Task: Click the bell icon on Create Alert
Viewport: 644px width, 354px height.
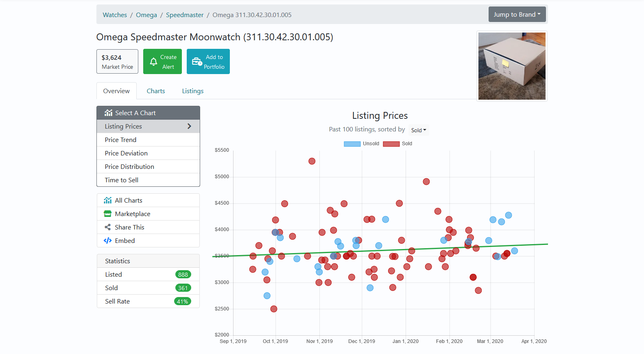Action: click(153, 61)
